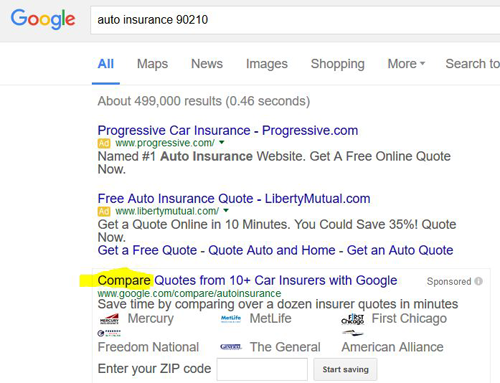Switch to the Maps tab
500x383 pixels.
[152, 64]
